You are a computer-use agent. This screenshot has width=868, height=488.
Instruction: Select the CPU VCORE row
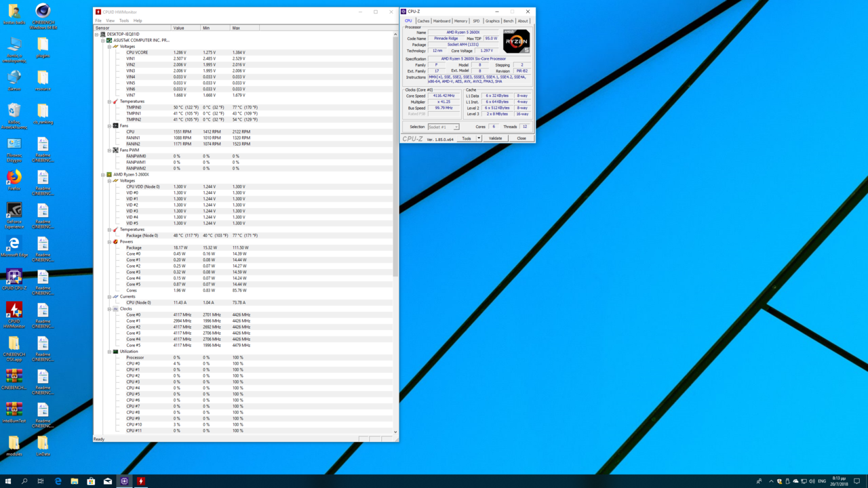[244, 52]
